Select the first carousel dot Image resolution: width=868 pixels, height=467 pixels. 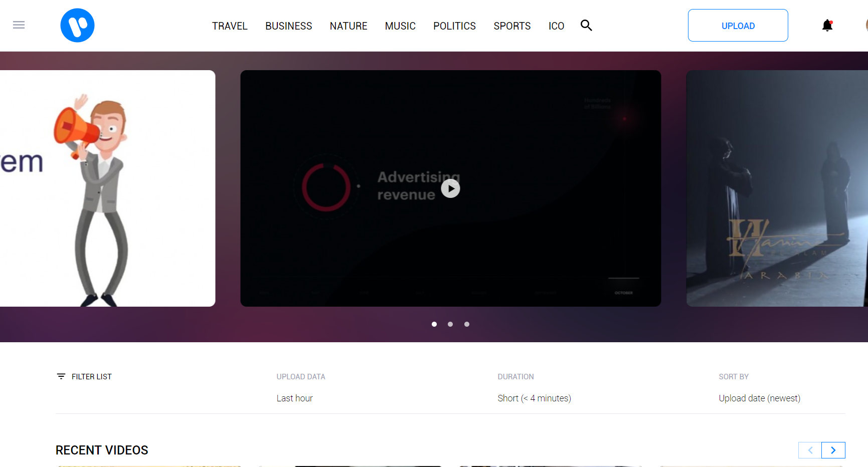click(434, 324)
